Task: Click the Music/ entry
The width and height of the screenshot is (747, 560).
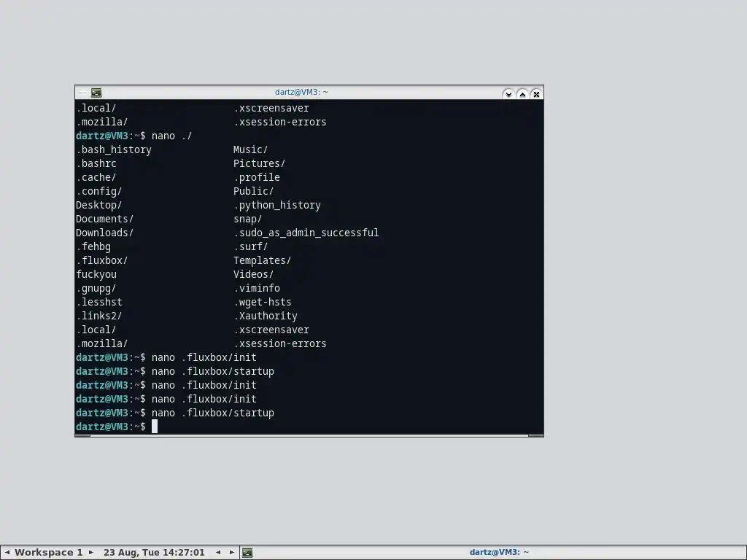Action: click(x=251, y=149)
